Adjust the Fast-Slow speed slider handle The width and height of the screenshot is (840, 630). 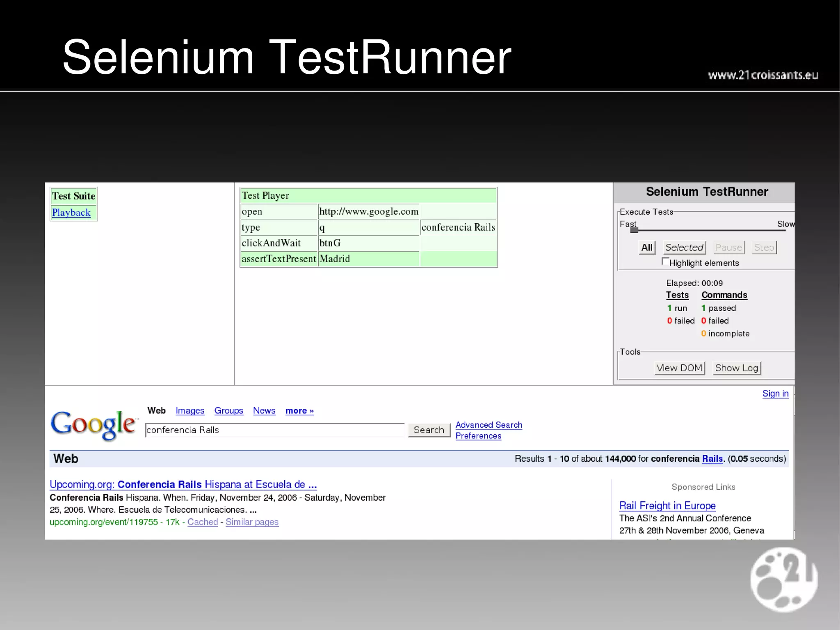[634, 230]
